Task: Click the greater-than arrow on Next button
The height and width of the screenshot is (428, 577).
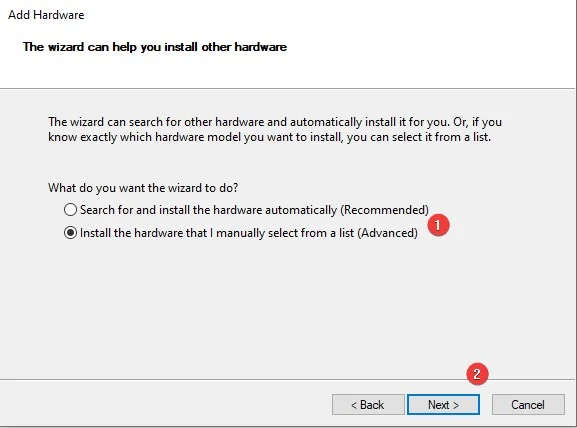Action: tap(456, 405)
